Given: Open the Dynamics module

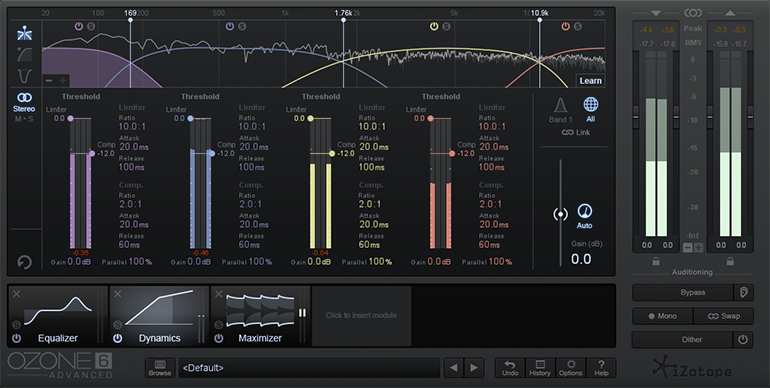Looking at the screenshot, I should (x=159, y=316).
